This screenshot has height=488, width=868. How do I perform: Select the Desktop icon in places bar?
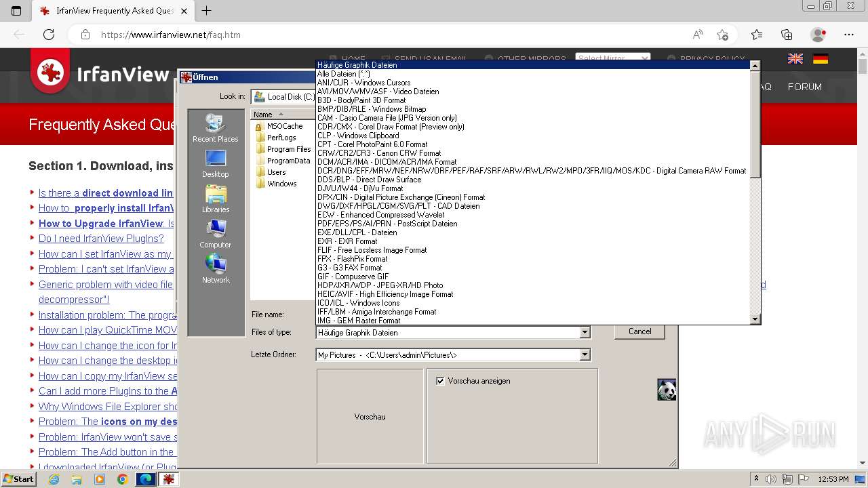[x=215, y=164]
